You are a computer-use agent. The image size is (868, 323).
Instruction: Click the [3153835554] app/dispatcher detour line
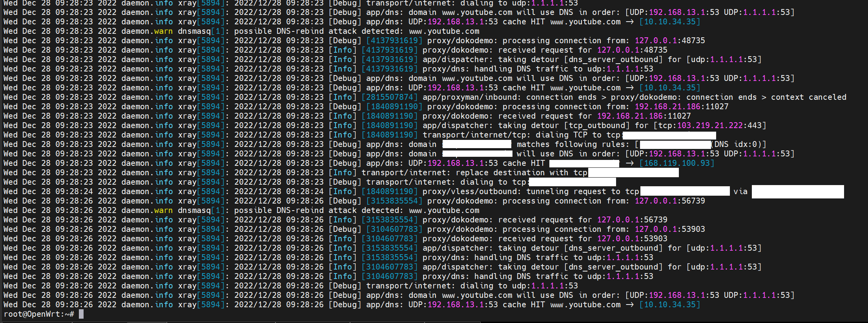coord(383,248)
